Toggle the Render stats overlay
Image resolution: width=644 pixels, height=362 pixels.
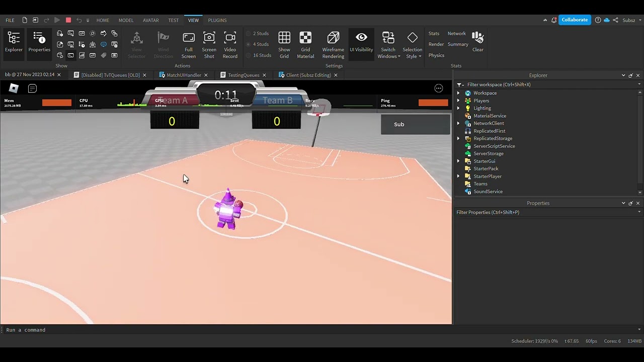pos(436,44)
